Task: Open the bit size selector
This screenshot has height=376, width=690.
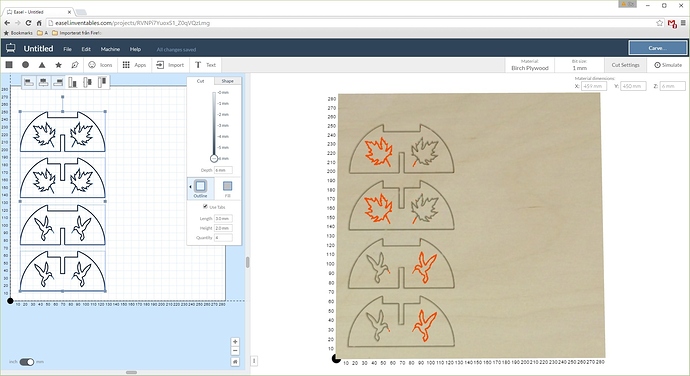Action: (580, 65)
